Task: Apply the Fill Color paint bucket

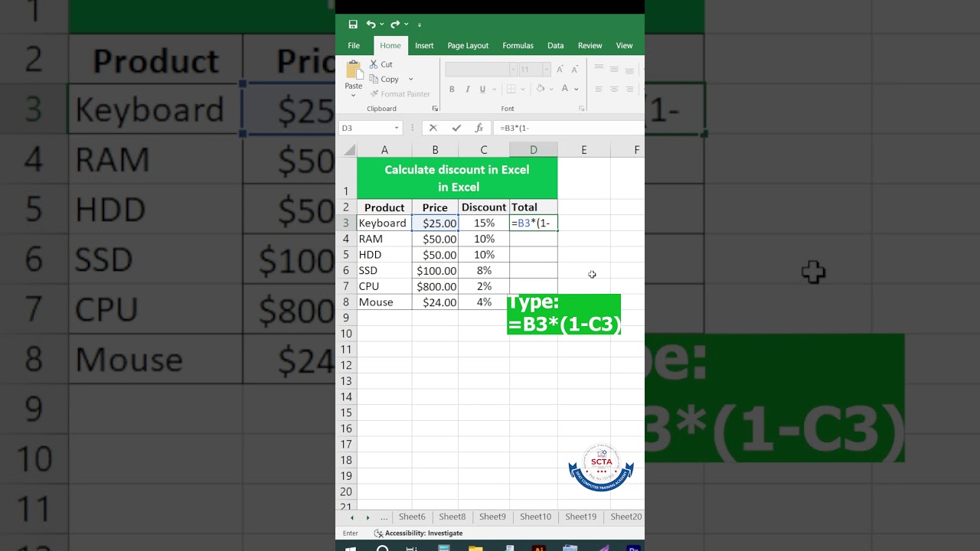Action: click(541, 89)
